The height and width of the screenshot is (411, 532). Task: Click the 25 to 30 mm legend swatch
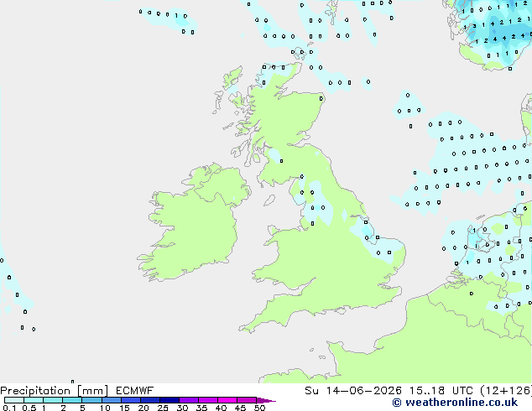click(x=169, y=400)
